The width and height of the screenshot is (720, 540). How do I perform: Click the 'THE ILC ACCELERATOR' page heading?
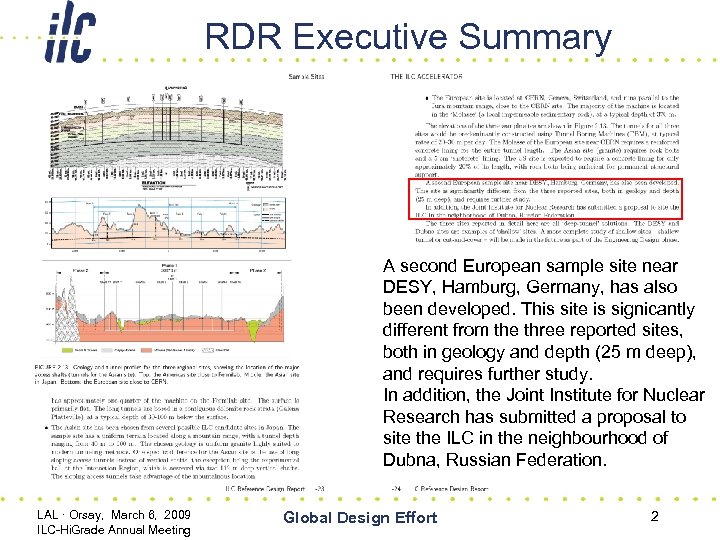point(426,76)
